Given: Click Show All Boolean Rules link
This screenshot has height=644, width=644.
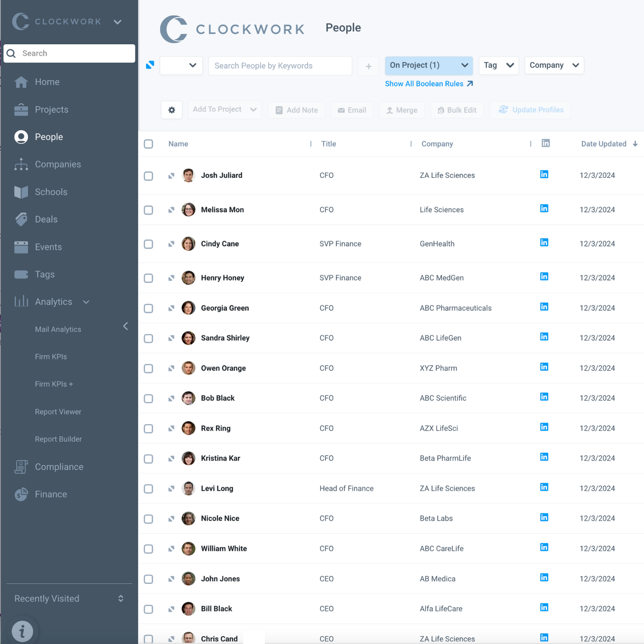Looking at the screenshot, I should [x=429, y=84].
